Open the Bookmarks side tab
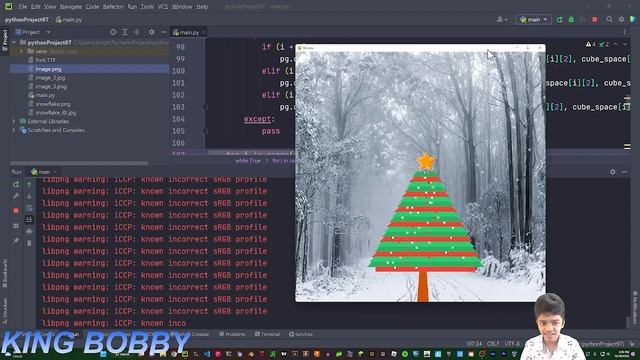Image resolution: width=640 pixels, height=360 pixels. (5, 273)
